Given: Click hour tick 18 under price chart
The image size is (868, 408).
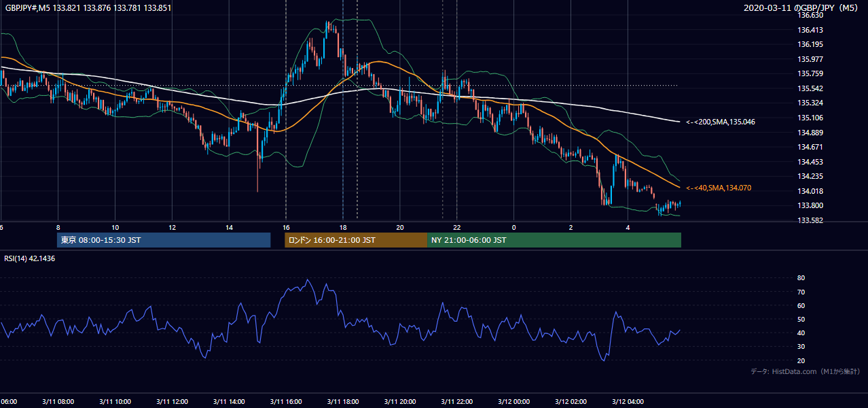Looking at the screenshot, I should [x=343, y=228].
